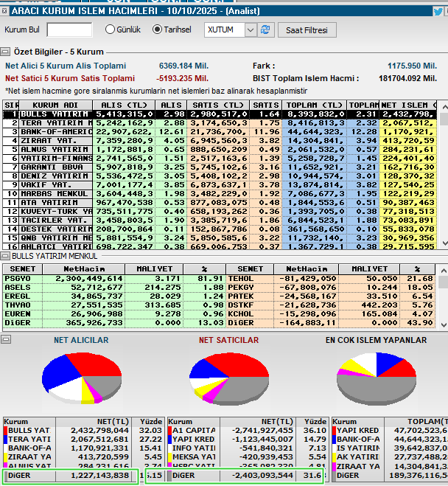Sort by ALIS (TL) column header
The width and height of the screenshot is (448, 486).
pos(123,105)
